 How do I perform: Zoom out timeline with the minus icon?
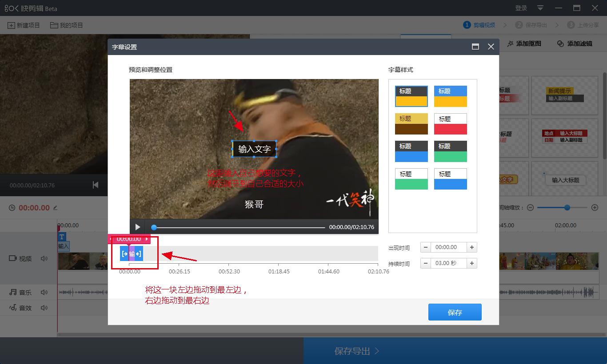point(530,207)
